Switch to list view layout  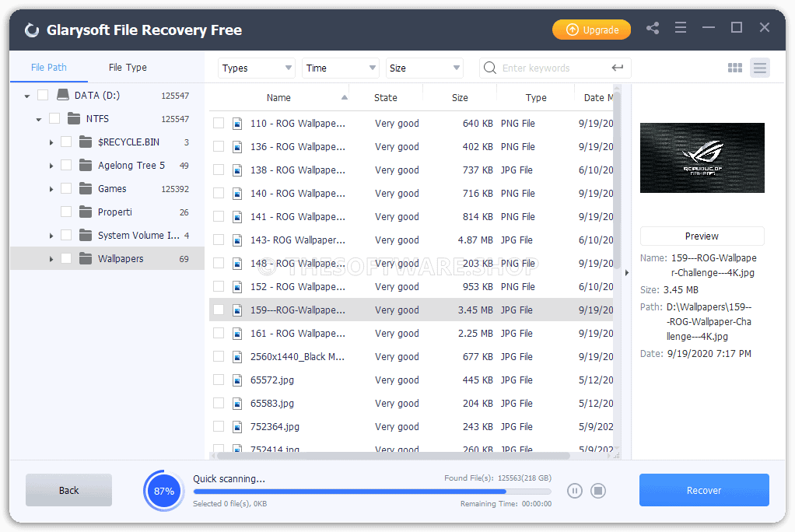tap(759, 68)
